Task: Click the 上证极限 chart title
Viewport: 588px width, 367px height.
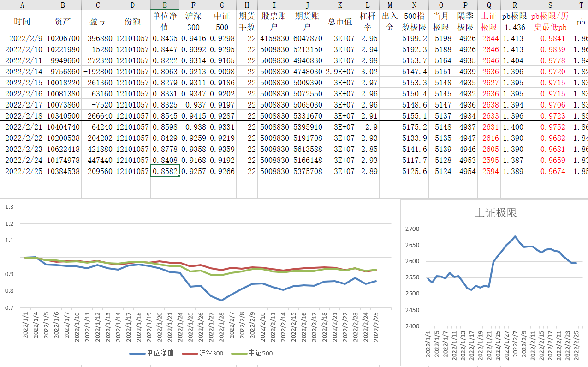Action: click(495, 212)
